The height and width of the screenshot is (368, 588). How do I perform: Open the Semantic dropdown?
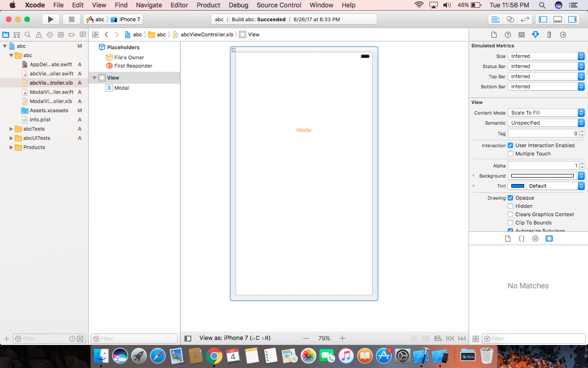tap(545, 122)
